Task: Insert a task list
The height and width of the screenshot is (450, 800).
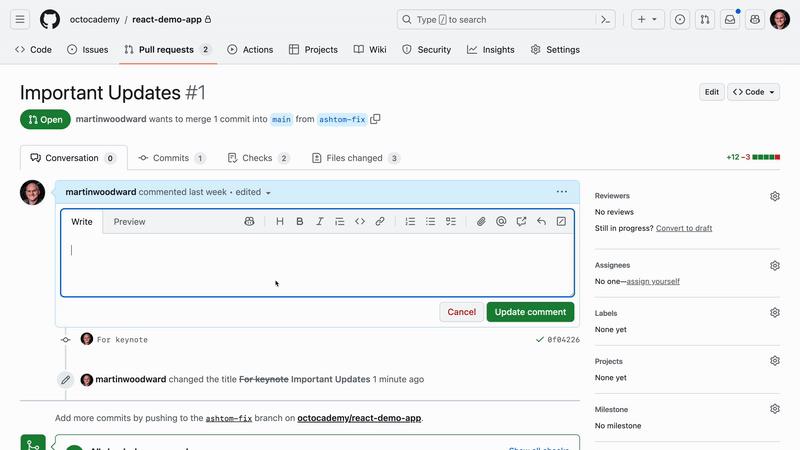Action: [451, 221]
